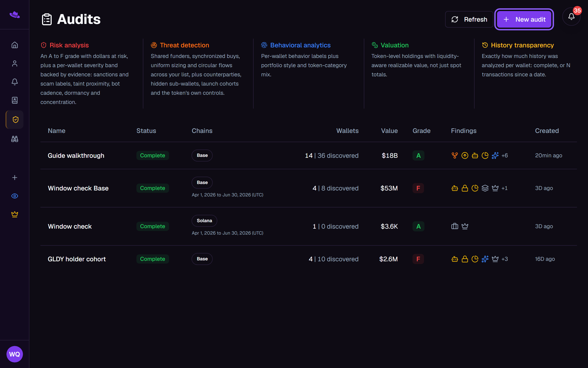Viewport: 588px width, 368px height.
Task: Click the 14 | 36 discovered cell
Action: click(x=332, y=155)
